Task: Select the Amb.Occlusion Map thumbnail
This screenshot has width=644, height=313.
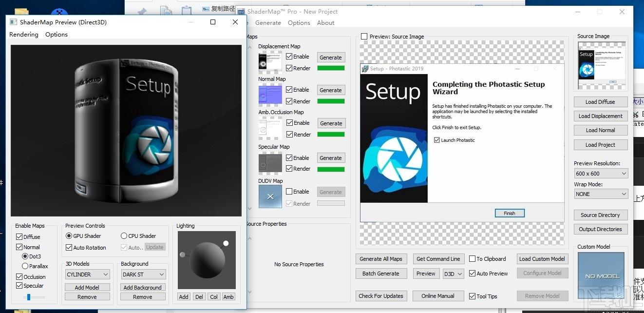Action: coord(270,128)
